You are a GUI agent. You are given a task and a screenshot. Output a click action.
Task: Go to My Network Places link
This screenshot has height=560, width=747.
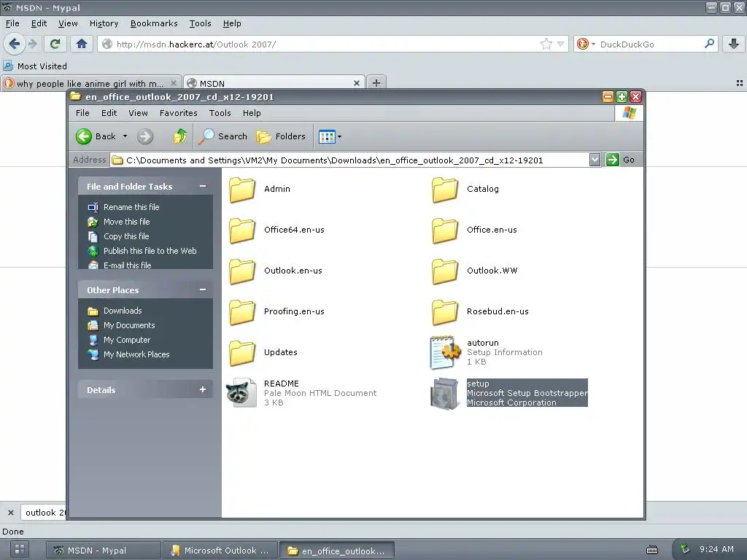(x=136, y=354)
